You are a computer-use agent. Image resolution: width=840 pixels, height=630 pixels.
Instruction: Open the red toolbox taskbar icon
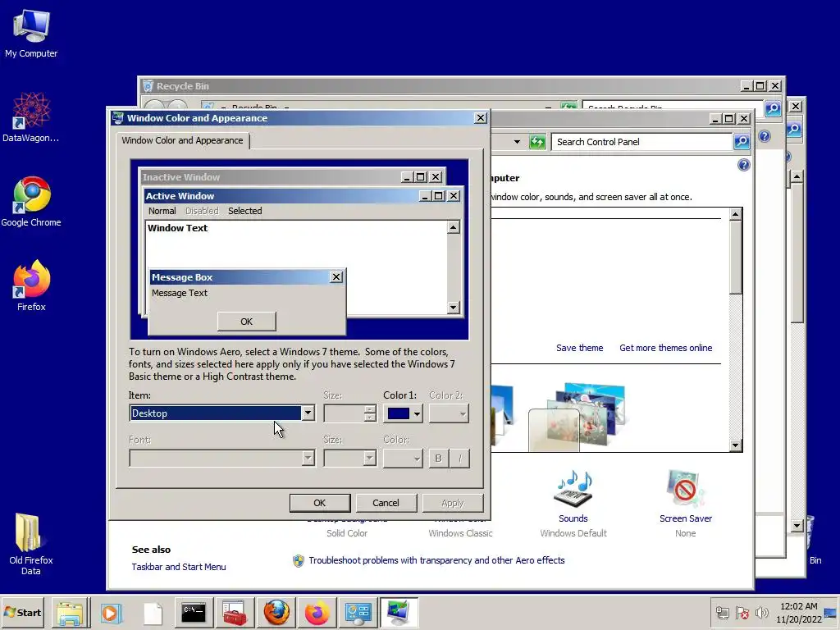[x=235, y=612]
